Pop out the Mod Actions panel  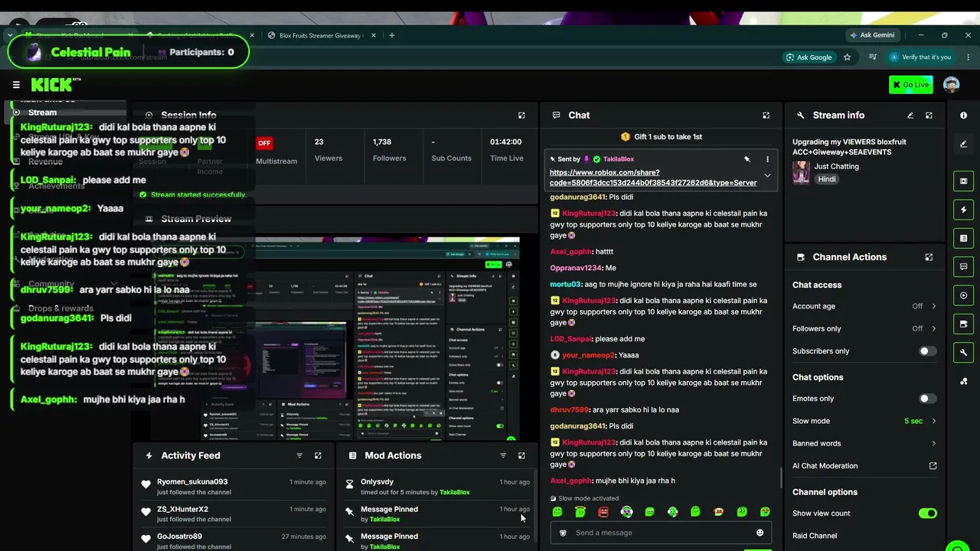click(x=521, y=455)
